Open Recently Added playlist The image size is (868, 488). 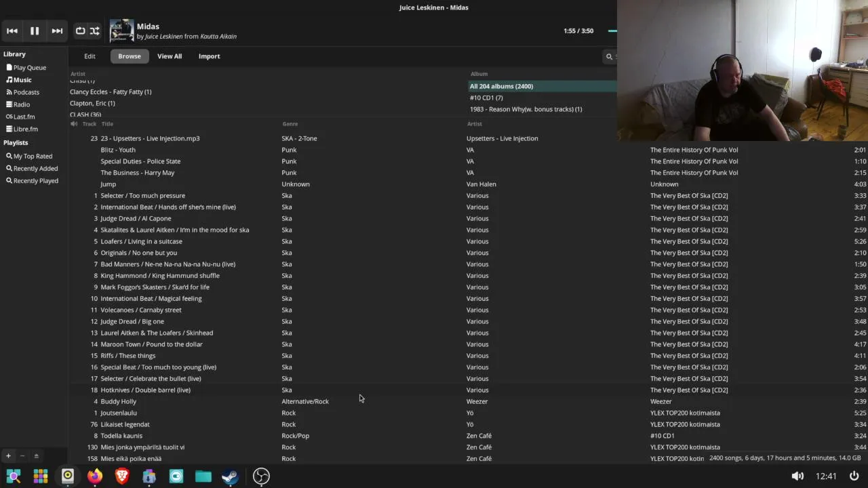pyautogui.click(x=35, y=168)
